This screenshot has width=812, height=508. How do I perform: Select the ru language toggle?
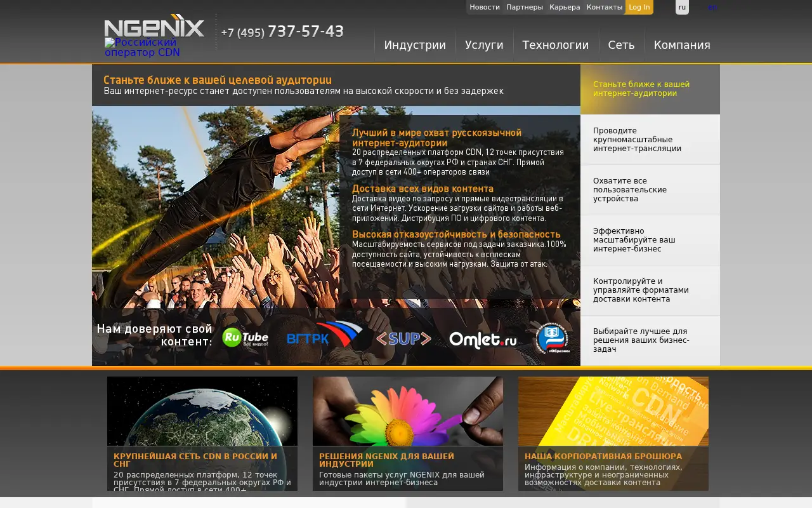(682, 7)
